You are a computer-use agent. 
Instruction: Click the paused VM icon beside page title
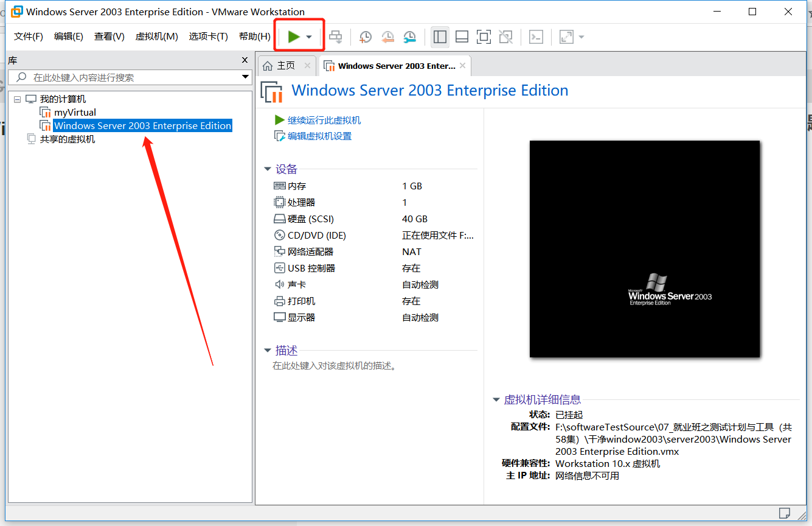point(272,92)
